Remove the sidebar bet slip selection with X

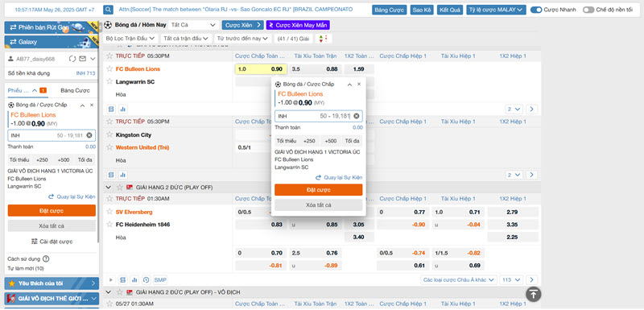(92, 105)
